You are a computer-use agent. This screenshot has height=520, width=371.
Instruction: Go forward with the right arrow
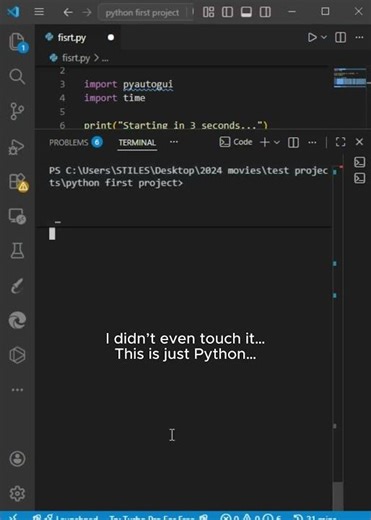coord(87,12)
